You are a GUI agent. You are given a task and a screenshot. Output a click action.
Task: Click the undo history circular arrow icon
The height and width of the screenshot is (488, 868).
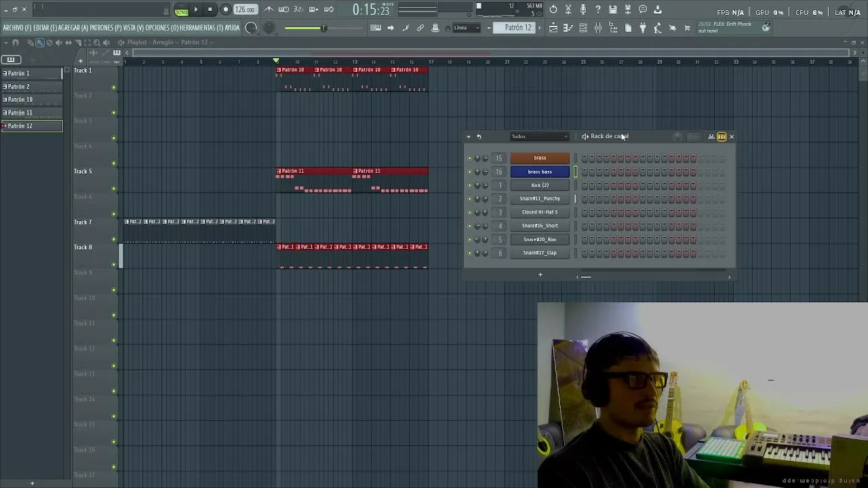tap(553, 9)
